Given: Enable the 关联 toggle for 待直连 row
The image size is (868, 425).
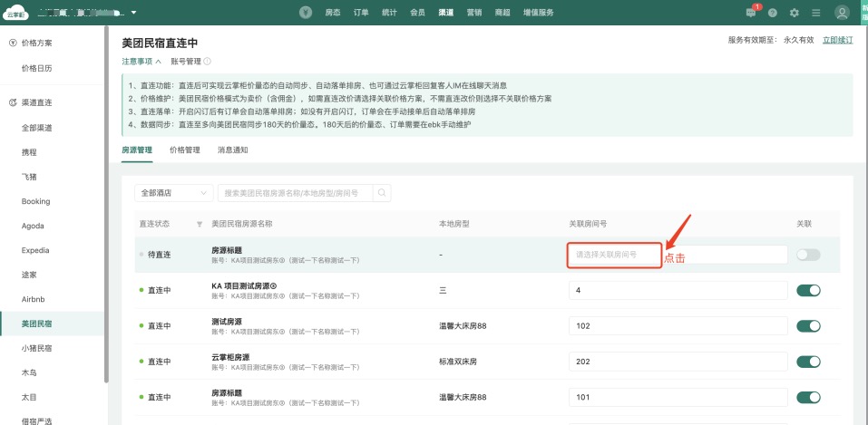Looking at the screenshot, I should [807, 255].
